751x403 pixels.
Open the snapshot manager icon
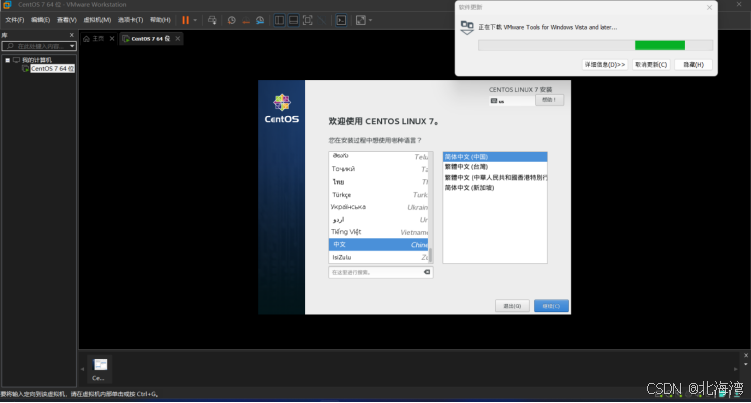coord(260,20)
